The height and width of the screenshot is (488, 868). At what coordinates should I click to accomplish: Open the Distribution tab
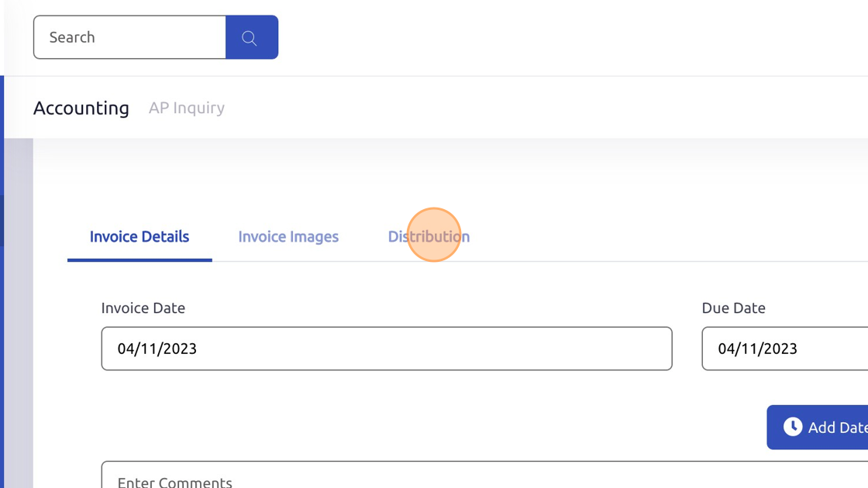tap(429, 237)
